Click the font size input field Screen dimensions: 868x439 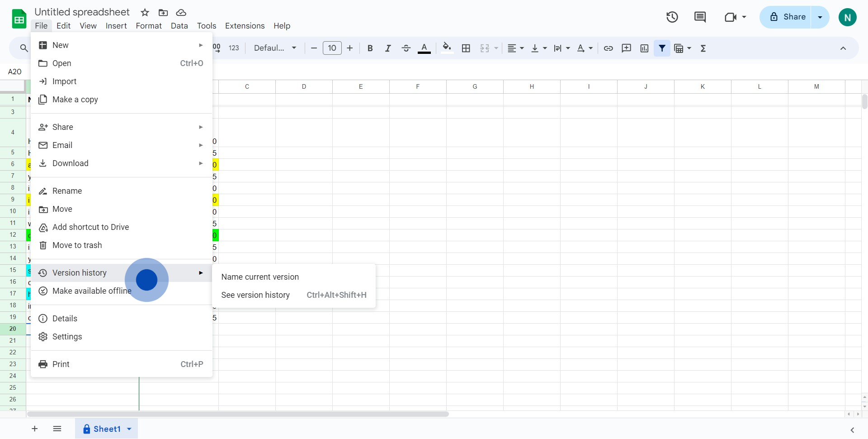coord(332,48)
